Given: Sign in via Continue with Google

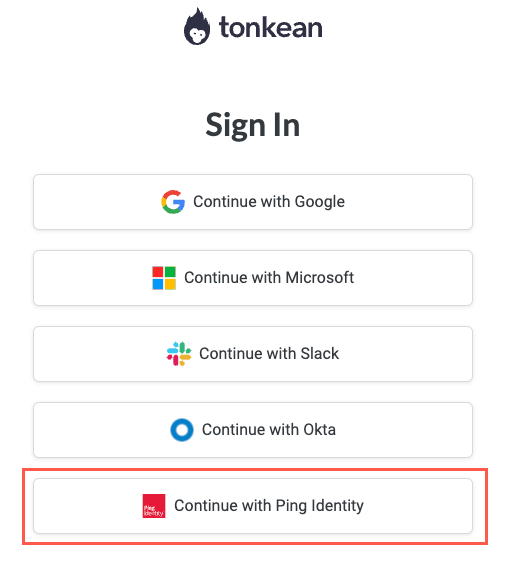Looking at the screenshot, I should 253,202.
